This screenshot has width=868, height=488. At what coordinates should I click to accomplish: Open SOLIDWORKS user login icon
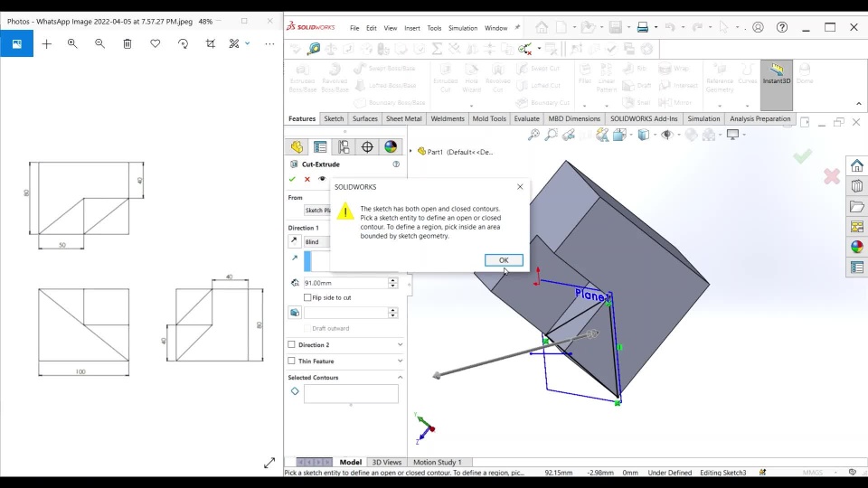(x=758, y=27)
